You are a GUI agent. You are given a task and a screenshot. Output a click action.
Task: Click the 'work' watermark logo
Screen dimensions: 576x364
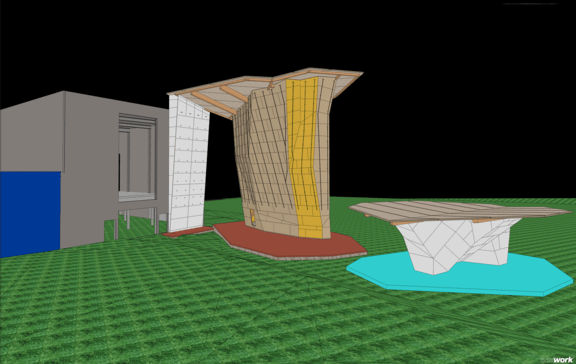tap(563, 360)
